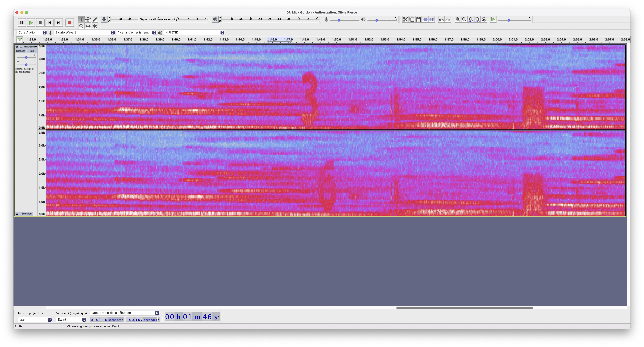The image size is (644, 347).
Task: Open the track name dropdown menu
Action: (28, 47)
